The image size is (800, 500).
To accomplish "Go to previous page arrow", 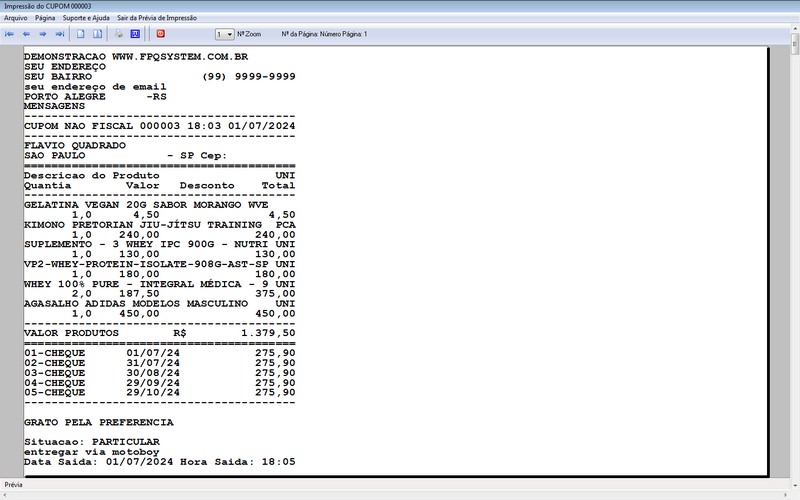I will click(x=26, y=34).
